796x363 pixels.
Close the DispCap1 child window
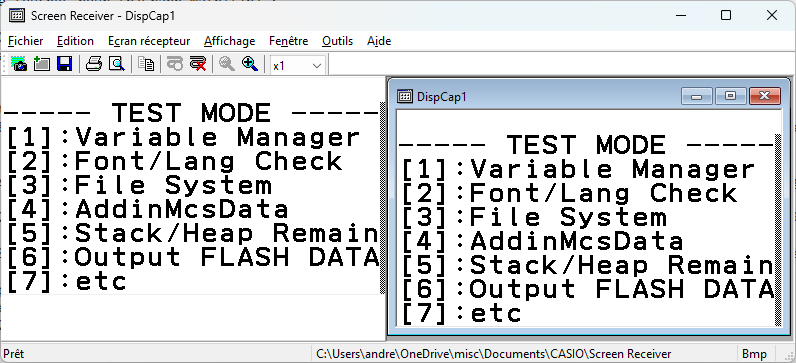(765, 96)
